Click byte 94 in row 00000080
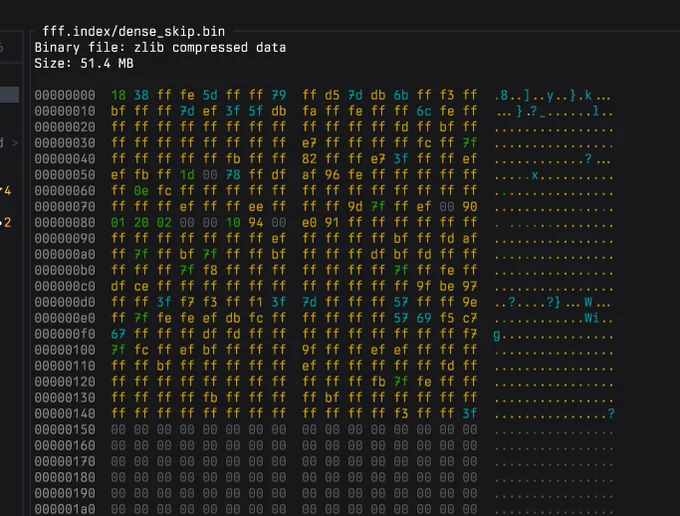680x516 pixels. pyautogui.click(x=256, y=222)
